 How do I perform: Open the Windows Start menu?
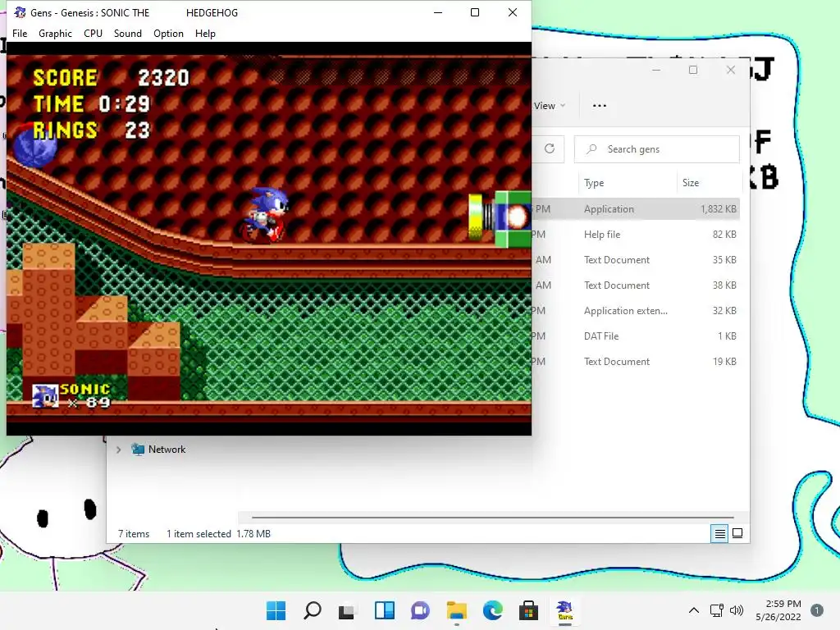click(x=276, y=610)
